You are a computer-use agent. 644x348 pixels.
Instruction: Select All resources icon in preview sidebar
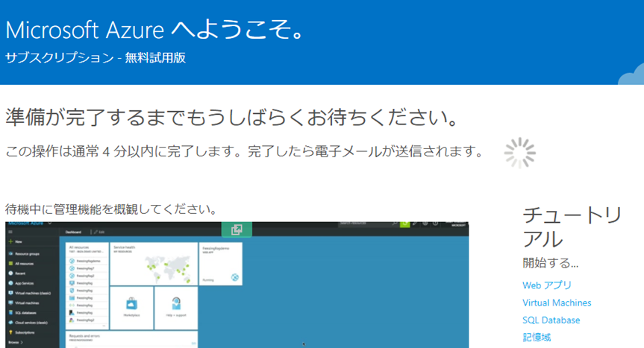(11, 264)
